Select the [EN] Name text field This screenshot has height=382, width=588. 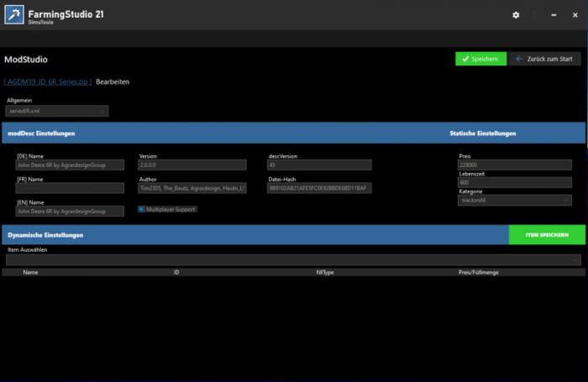[70, 212]
